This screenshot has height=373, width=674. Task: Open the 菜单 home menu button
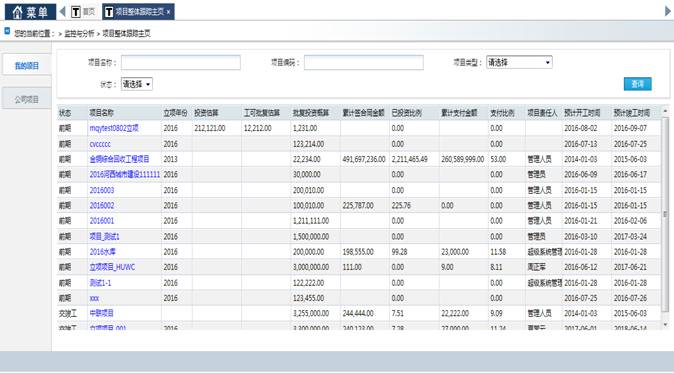point(30,12)
